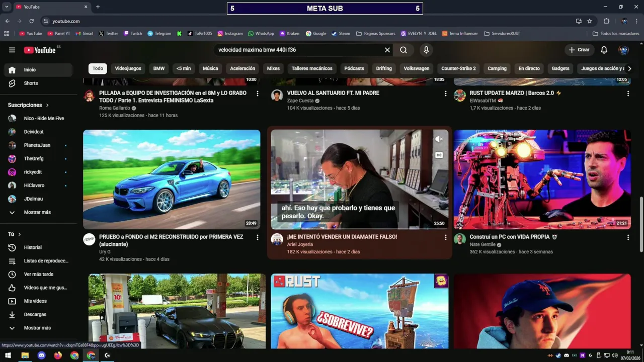The height and width of the screenshot is (362, 644).
Task: Show next filter chips arrow
Action: point(629,68)
